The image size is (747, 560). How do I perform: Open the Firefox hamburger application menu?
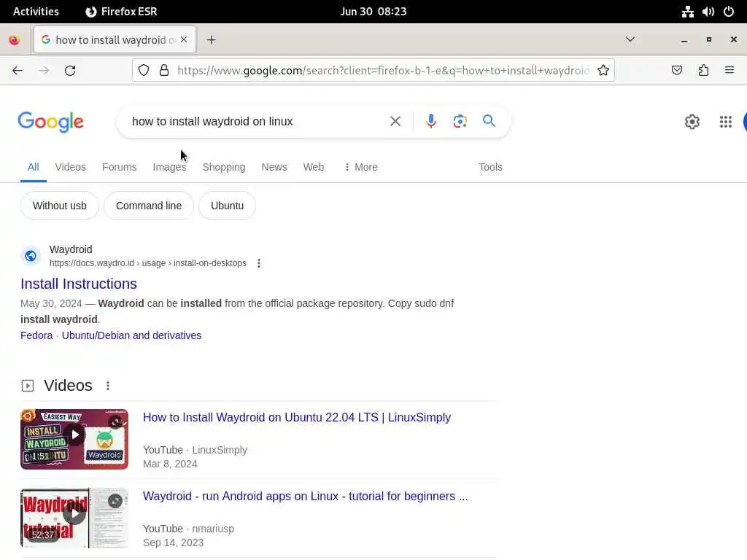[729, 70]
